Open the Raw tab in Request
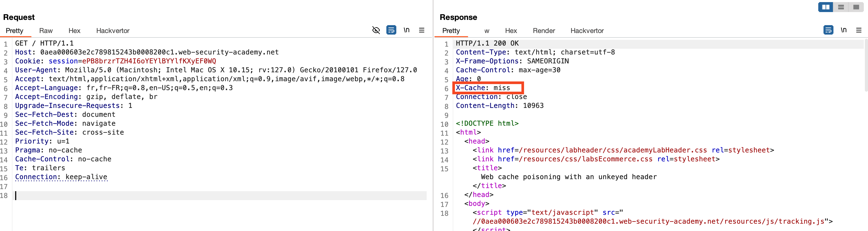868x231 pixels. click(46, 31)
